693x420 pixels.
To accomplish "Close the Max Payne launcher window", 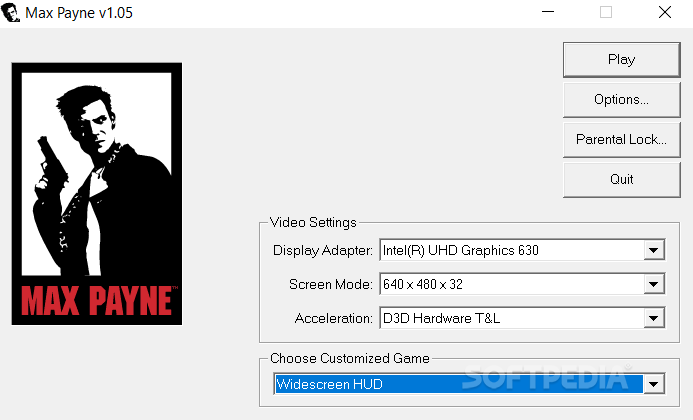I will 665,12.
